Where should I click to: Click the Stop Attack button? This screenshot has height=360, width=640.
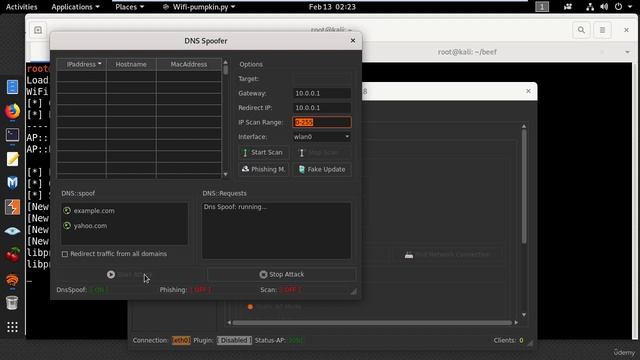pos(282,274)
